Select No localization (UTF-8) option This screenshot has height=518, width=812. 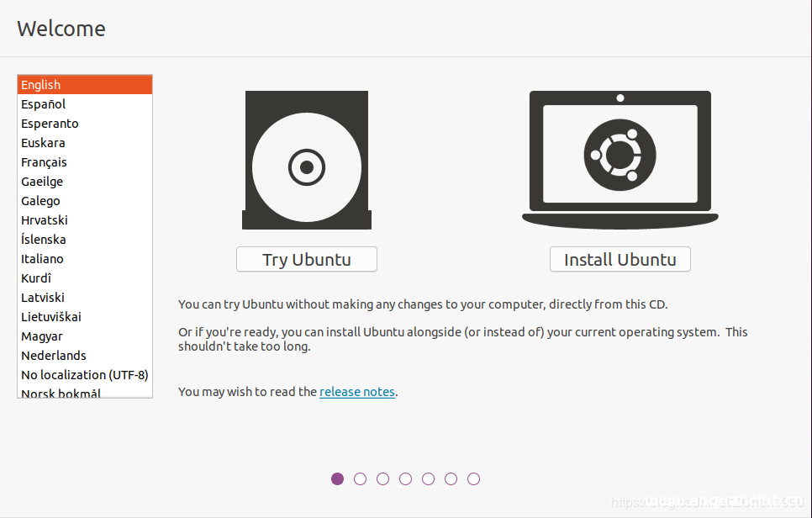(84, 374)
